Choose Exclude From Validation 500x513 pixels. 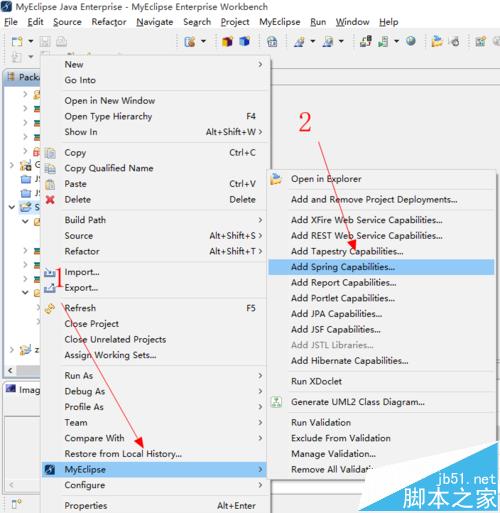pyautogui.click(x=381, y=438)
